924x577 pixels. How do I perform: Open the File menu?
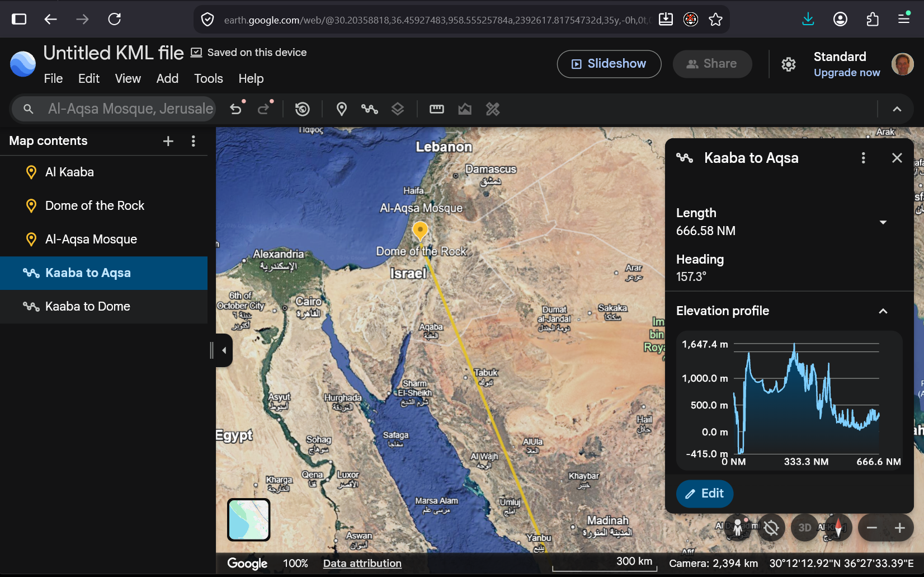(53, 79)
